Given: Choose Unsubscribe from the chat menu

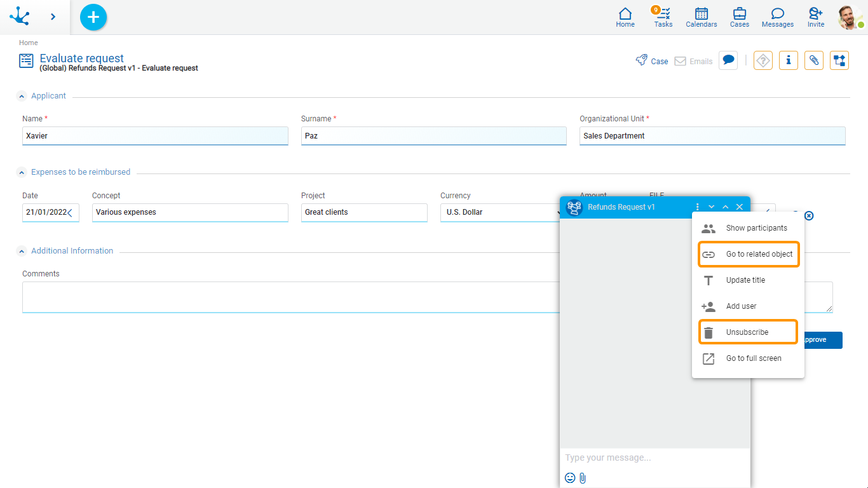Looking at the screenshot, I should pos(747,332).
